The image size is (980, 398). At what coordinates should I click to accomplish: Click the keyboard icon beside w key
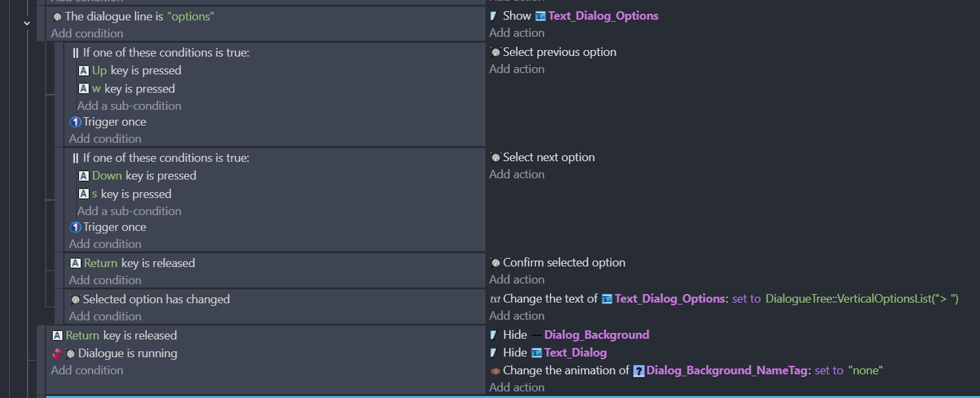84,89
